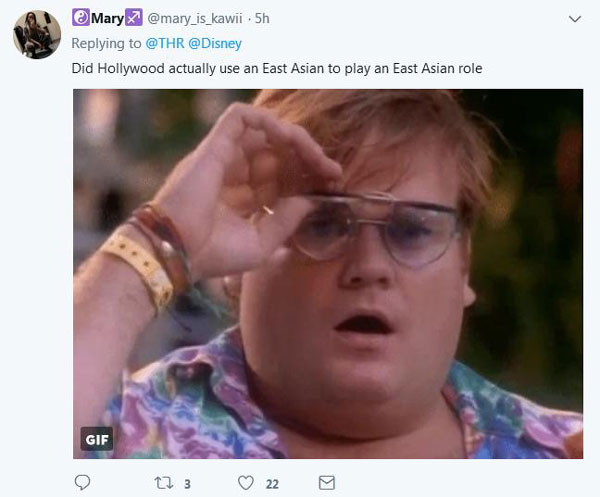
Task: Open the @Disney mention link
Action: pos(215,43)
